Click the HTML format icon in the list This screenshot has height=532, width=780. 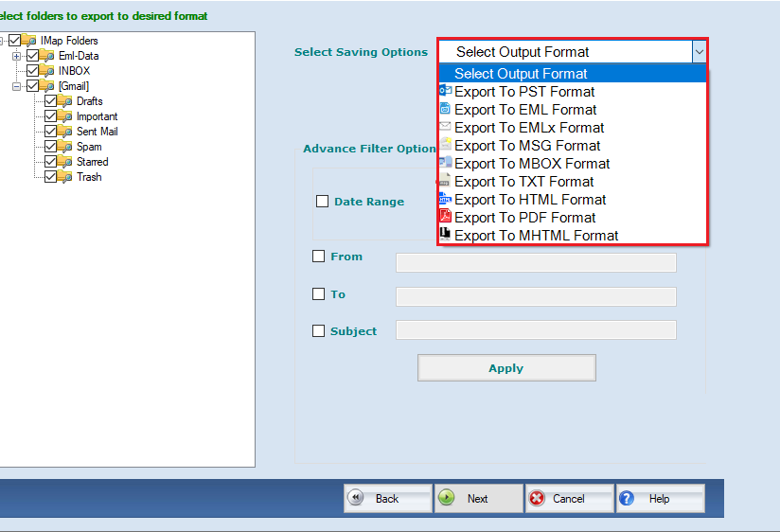tap(445, 199)
